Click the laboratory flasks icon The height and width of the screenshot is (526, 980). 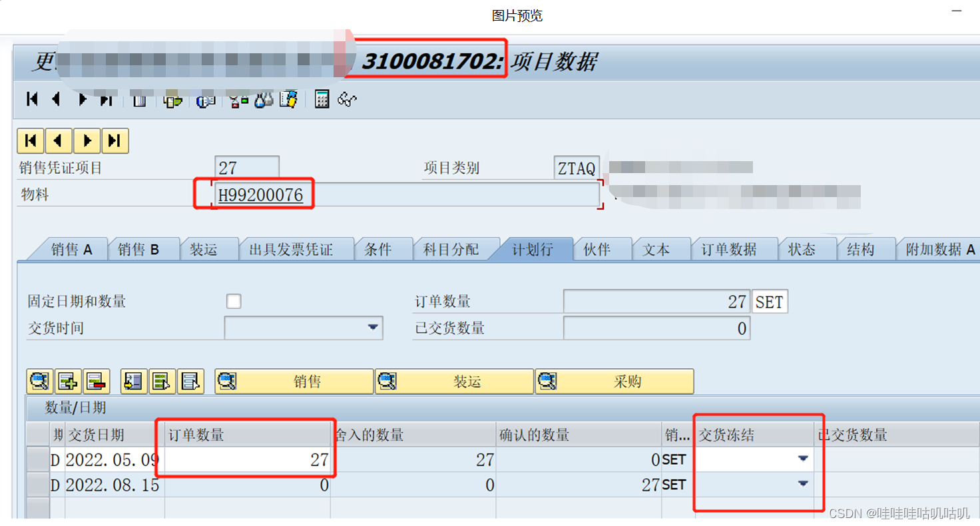[264, 100]
